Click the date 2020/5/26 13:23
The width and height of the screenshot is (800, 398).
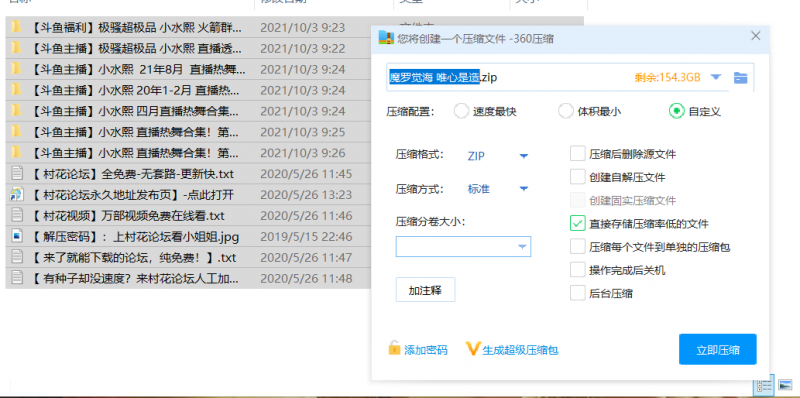pos(306,195)
